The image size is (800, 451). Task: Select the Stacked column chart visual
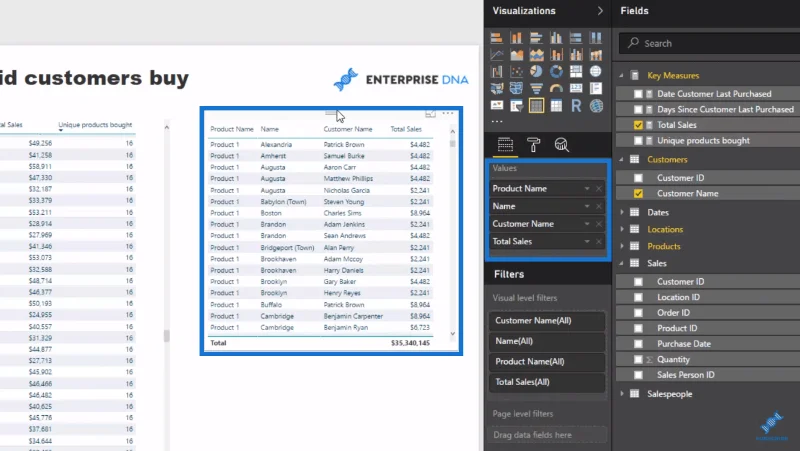pos(516,38)
